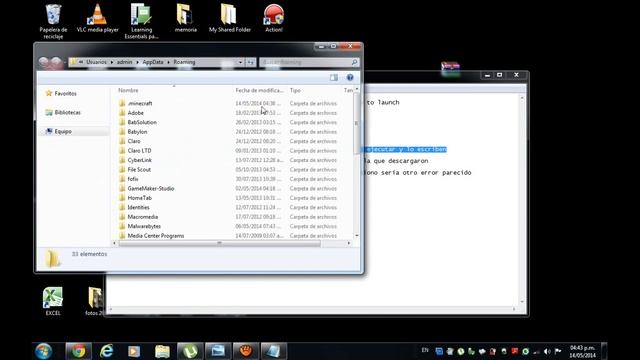Select the Media Center Programs folder
The width and height of the screenshot is (640, 360).
[x=156, y=236]
